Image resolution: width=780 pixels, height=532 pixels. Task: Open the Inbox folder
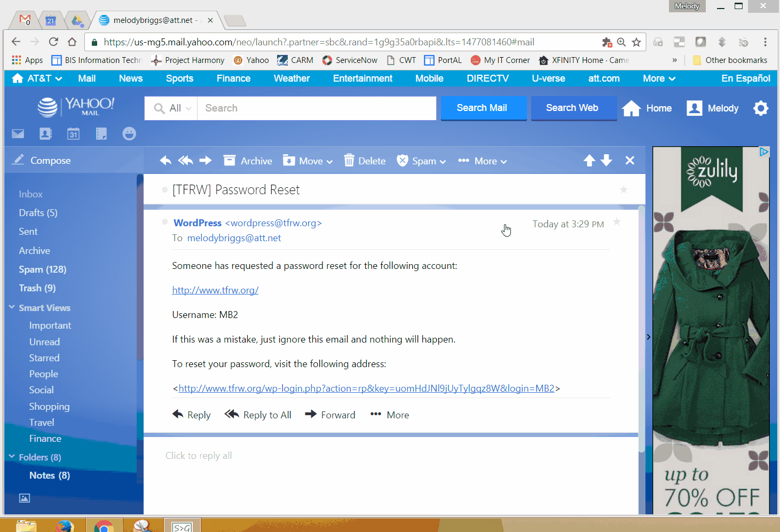(30, 194)
